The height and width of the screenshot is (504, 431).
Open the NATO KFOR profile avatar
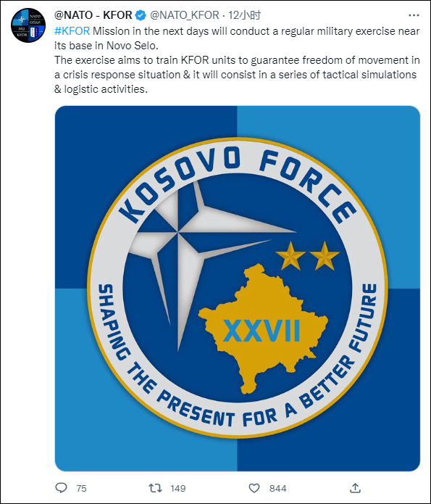click(28, 25)
